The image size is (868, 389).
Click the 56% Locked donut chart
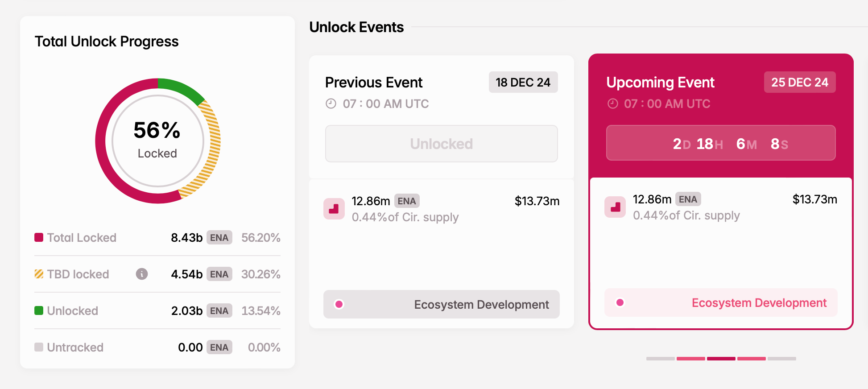[x=158, y=141]
